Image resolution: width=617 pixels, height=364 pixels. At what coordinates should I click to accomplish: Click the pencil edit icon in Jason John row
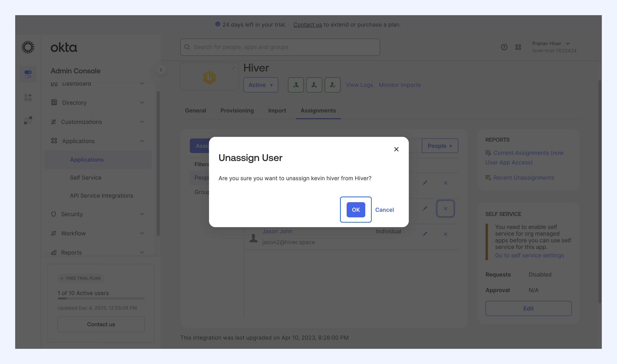[x=425, y=234]
